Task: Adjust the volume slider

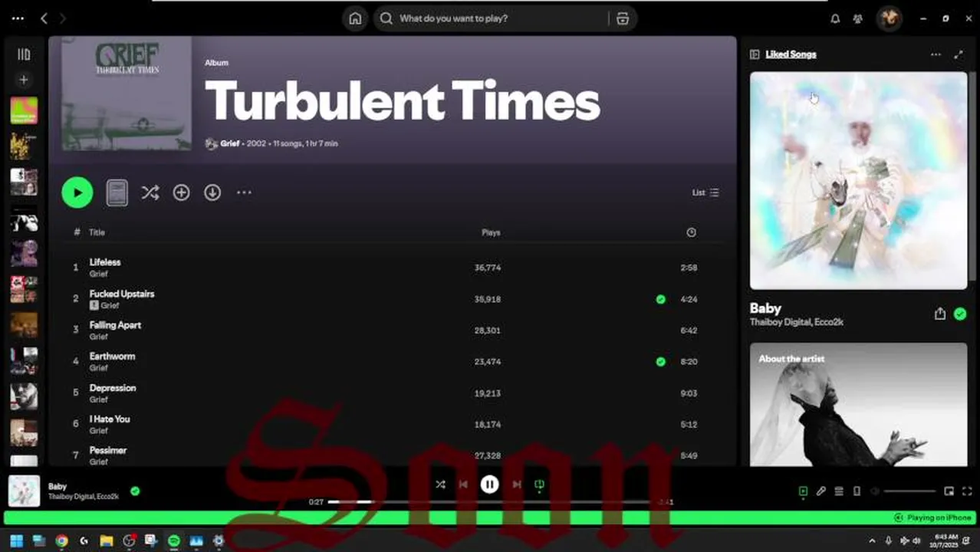Action: (x=909, y=491)
